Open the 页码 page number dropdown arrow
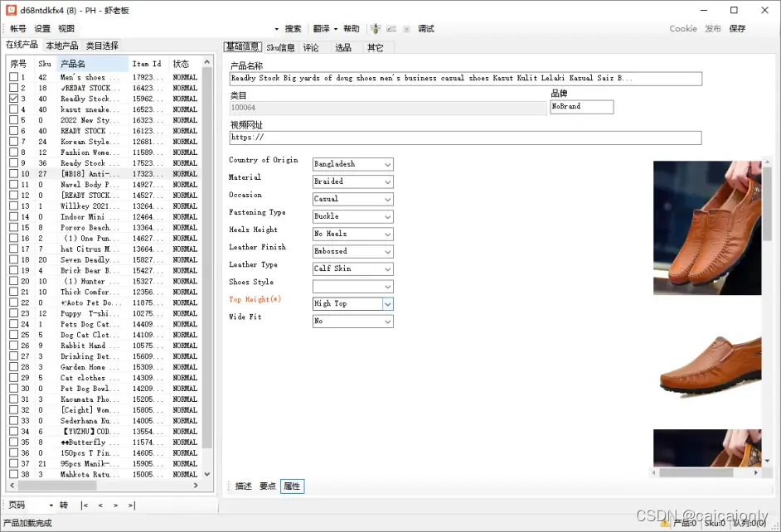 51,505
